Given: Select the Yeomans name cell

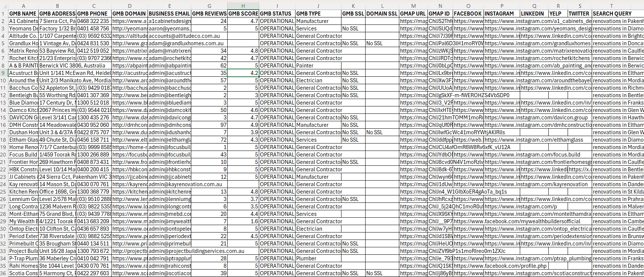Looking at the screenshot, I should (x=23, y=29).
